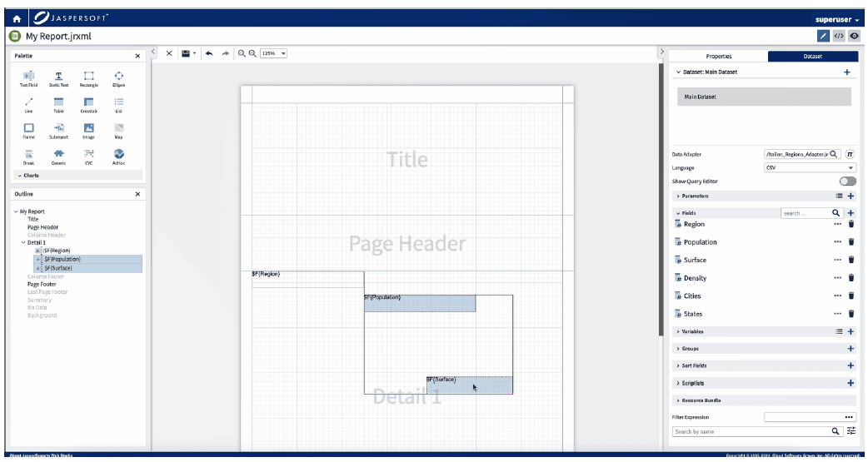
Task: Click the undo arrow in the toolbar
Action: (x=209, y=53)
